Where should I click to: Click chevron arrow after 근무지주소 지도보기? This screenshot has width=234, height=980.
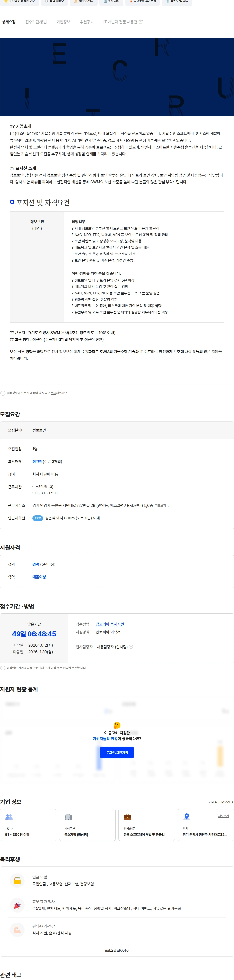tap(169, 506)
